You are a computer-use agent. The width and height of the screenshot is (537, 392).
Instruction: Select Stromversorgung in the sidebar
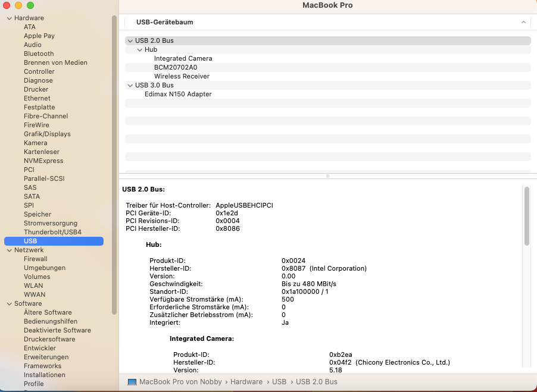[x=51, y=223]
